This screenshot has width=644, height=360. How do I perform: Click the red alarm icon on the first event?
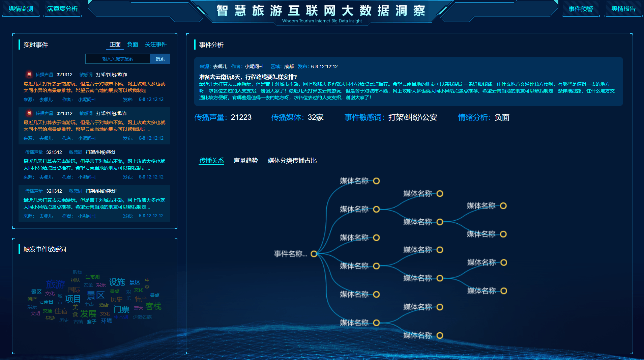[x=29, y=74]
